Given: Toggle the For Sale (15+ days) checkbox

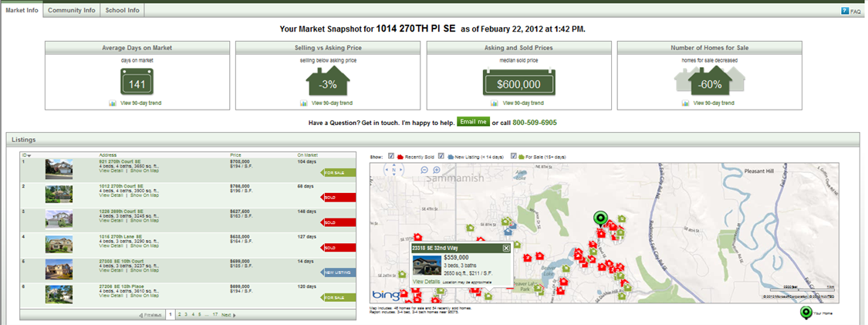Looking at the screenshot, I should [x=515, y=156].
